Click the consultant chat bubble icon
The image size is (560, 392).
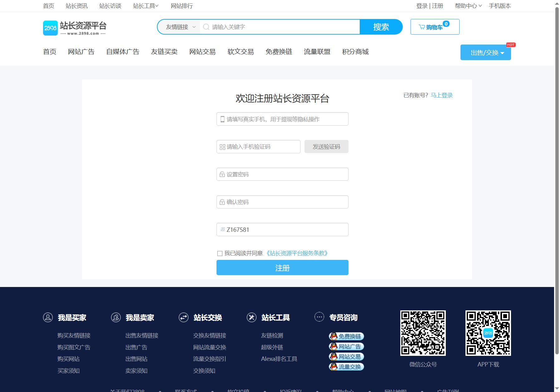pos(319,317)
